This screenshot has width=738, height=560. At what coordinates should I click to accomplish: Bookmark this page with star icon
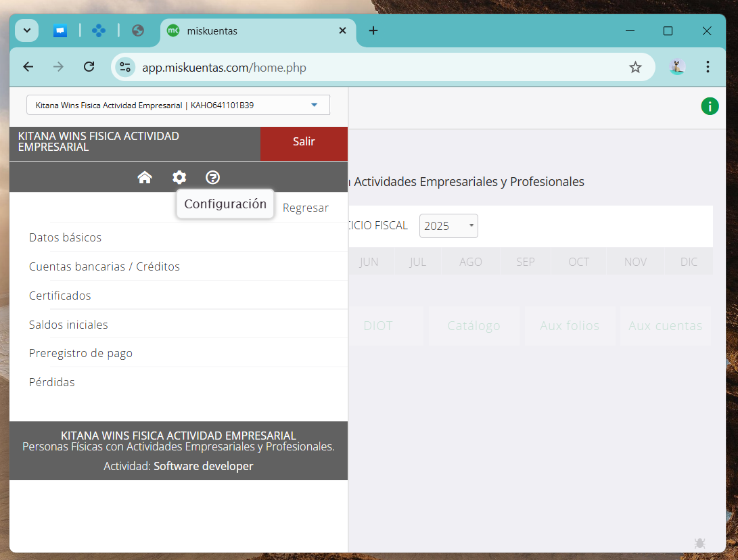(635, 67)
